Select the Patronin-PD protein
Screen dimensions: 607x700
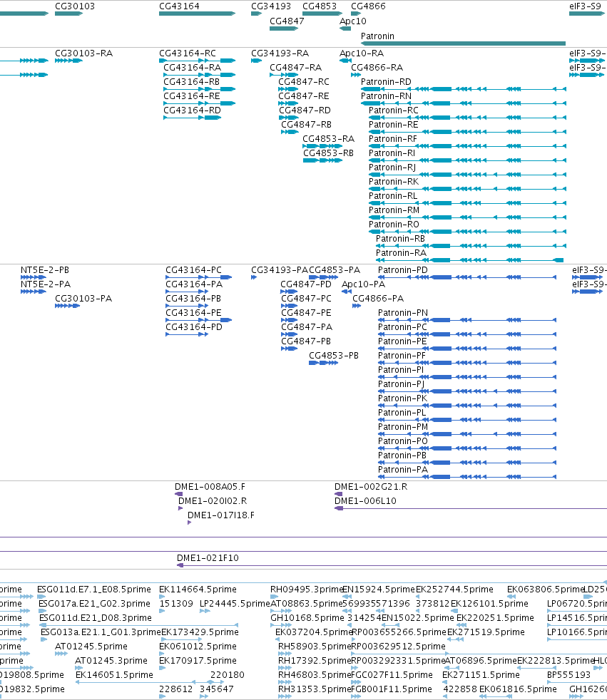click(x=467, y=278)
